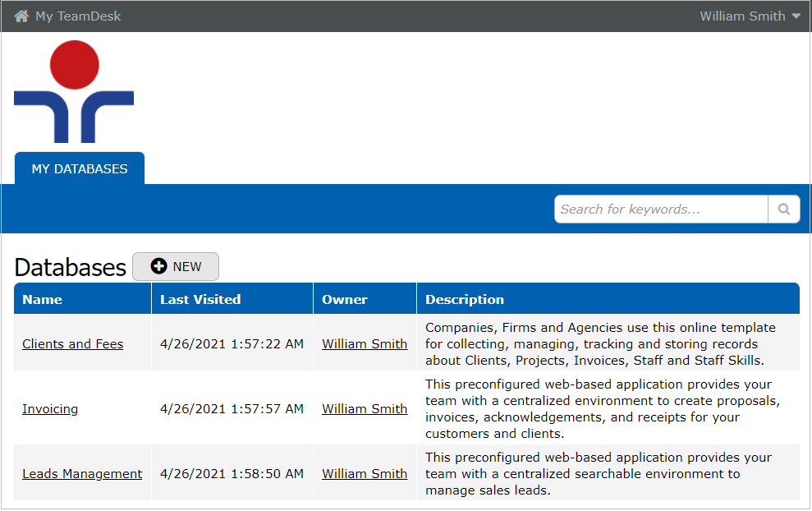Select the date 4/26/2021 1:57:22 AM
This screenshot has height=511, width=812.
[232, 344]
